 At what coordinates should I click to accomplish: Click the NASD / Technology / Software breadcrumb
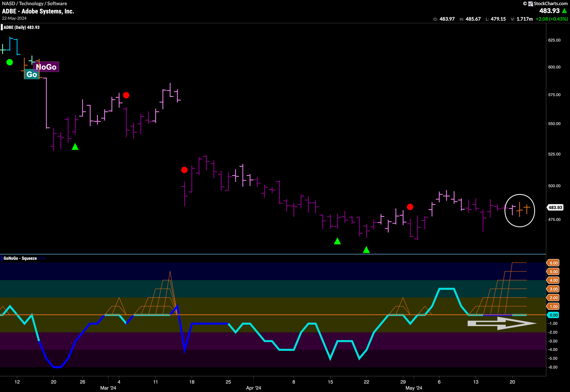coord(34,3)
